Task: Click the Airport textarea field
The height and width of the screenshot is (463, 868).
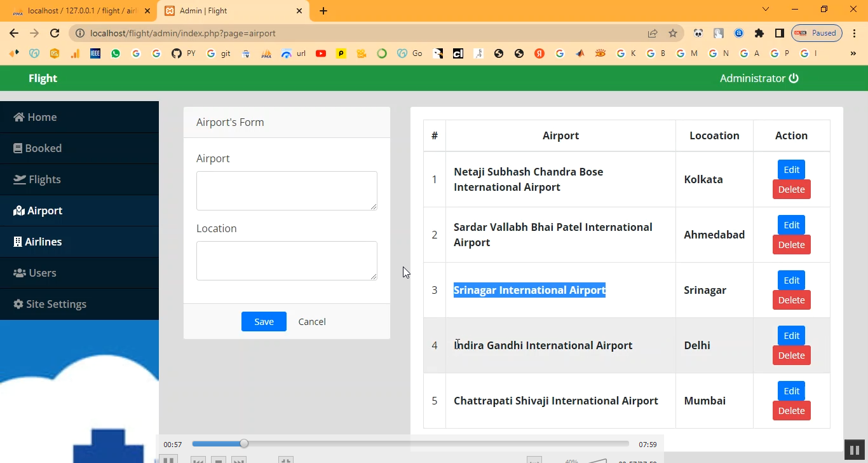Action: (287, 191)
